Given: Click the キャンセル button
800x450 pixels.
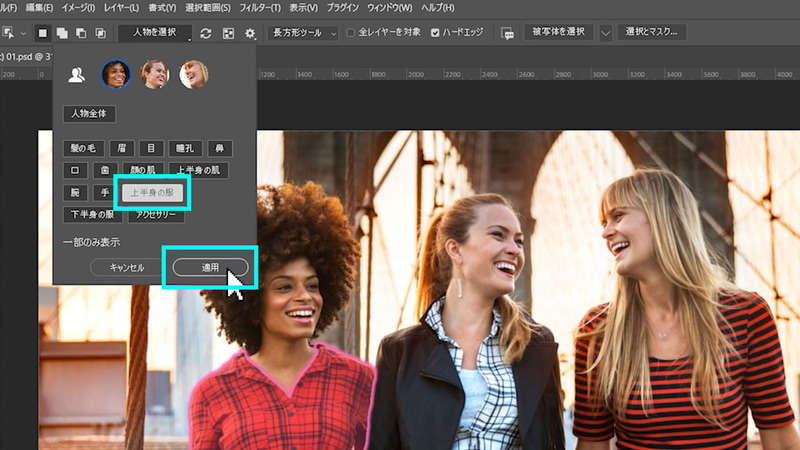Looking at the screenshot, I should tap(127, 267).
